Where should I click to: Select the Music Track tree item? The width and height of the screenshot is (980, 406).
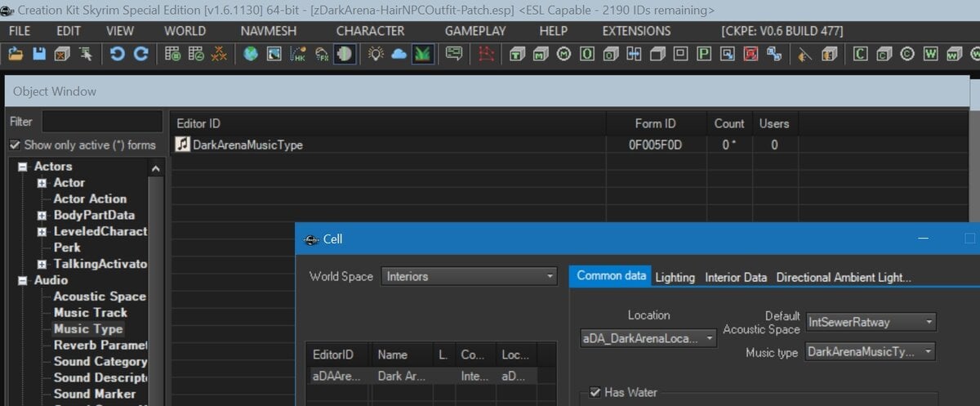(x=91, y=313)
